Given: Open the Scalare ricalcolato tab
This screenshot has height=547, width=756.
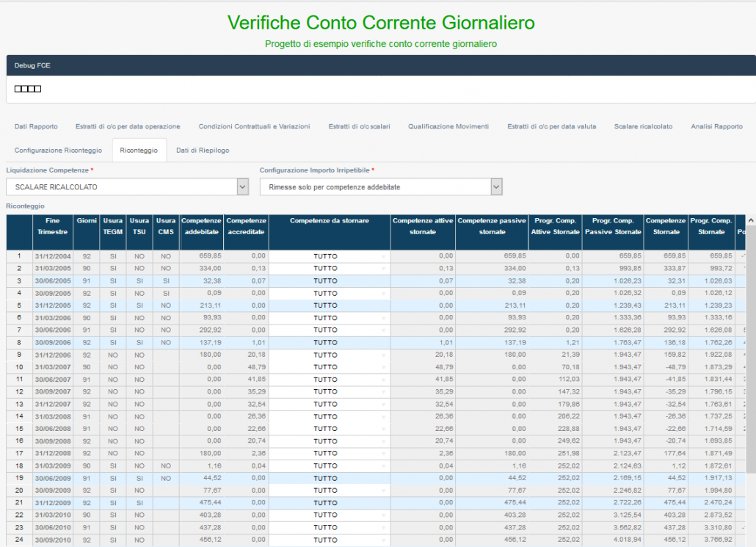Looking at the screenshot, I should point(643,126).
